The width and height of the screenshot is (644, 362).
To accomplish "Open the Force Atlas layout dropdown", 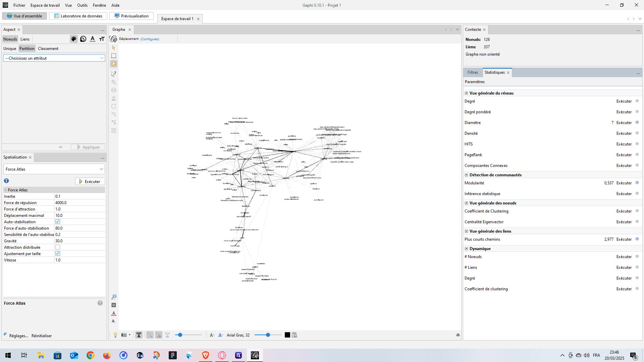I will (x=54, y=169).
